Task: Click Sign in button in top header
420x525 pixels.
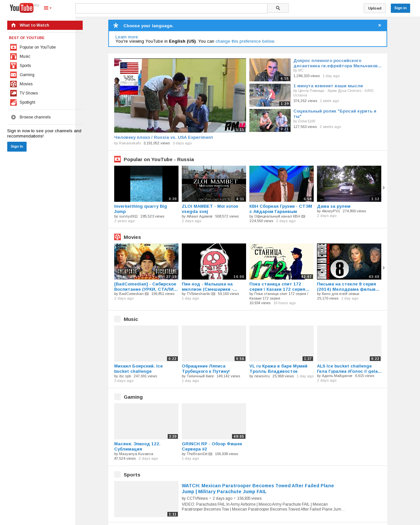Action: (400, 8)
